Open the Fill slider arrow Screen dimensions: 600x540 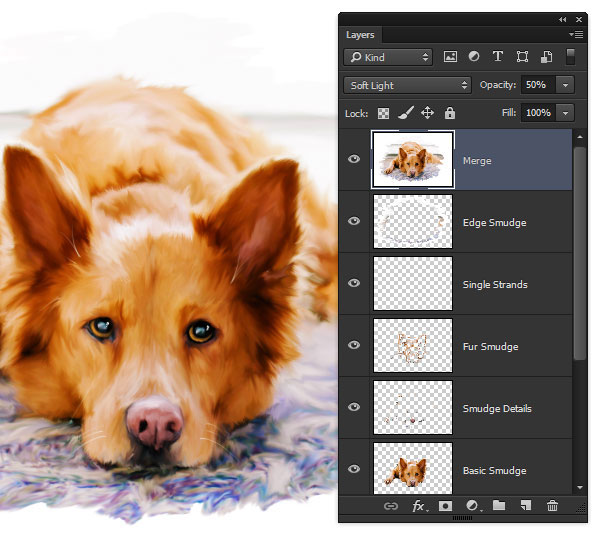click(x=565, y=113)
